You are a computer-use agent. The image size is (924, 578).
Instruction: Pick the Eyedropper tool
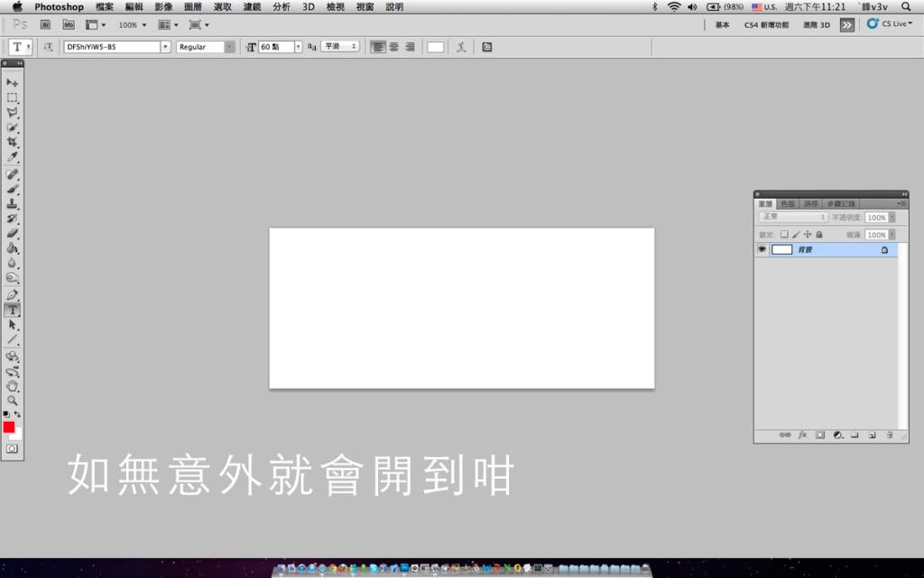click(x=13, y=157)
